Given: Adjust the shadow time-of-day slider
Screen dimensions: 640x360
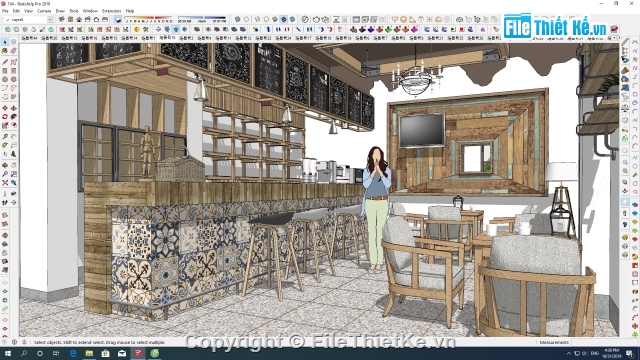Looking at the screenshot, I should pyautogui.click(x=202, y=19).
